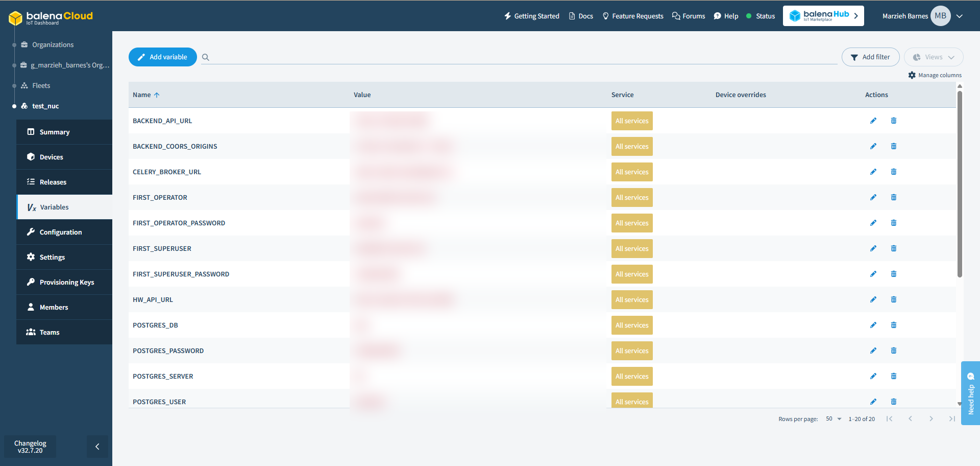
Task: Edit the FIRST_OPERATOR variable
Action: [873, 197]
